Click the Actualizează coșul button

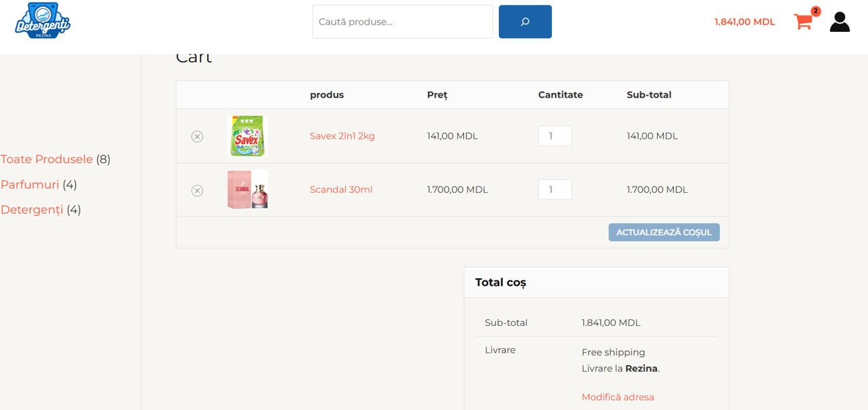pos(664,232)
